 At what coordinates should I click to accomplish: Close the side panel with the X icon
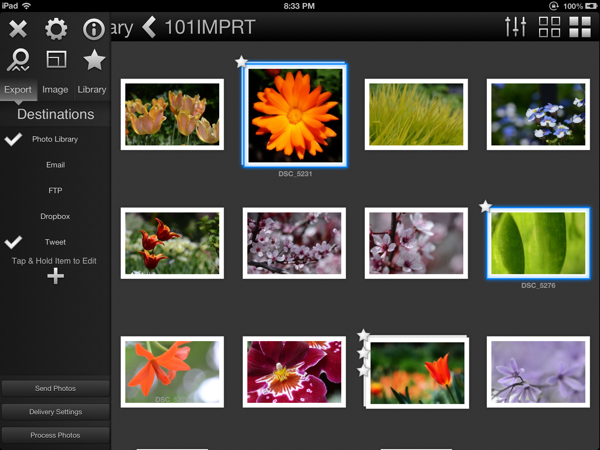[x=18, y=29]
